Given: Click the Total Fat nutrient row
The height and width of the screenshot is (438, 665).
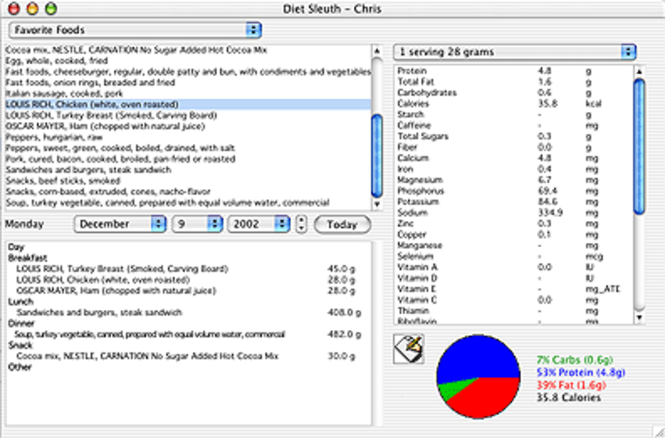Looking at the screenshot, I should pyautogui.click(x=514, y=82).
